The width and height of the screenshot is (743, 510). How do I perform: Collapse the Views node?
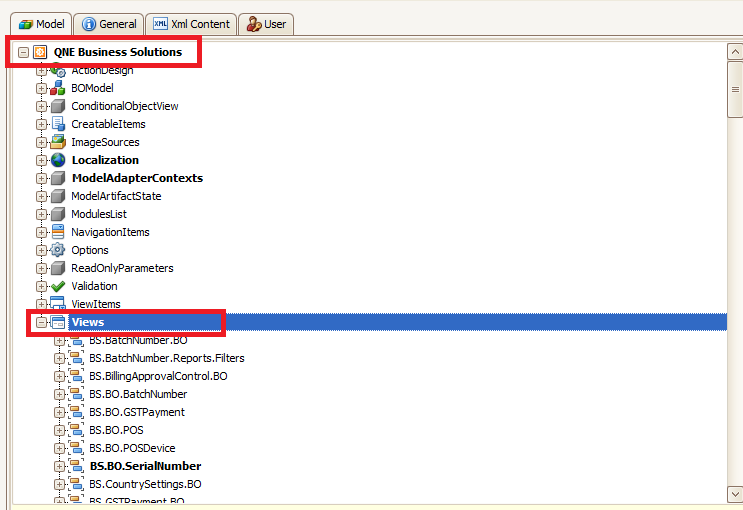click(x=41, y=322)
